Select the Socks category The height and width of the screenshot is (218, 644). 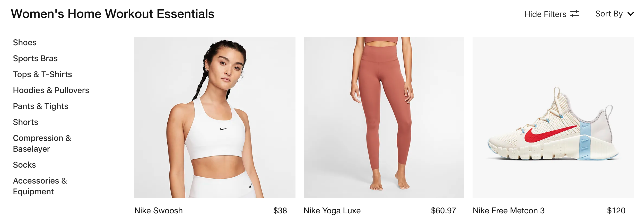(x=24, y=165)
